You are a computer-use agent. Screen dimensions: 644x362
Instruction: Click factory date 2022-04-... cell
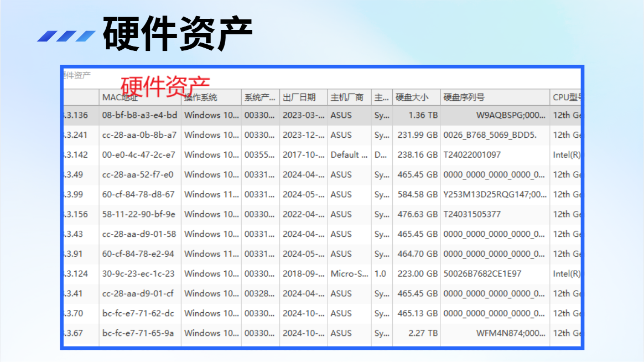[304, 214]
